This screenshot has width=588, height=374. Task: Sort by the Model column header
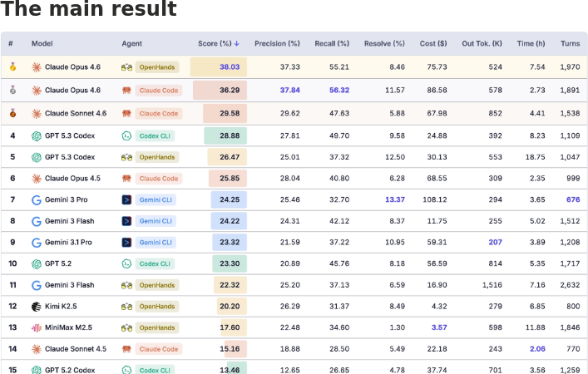[x=42, y=43]
